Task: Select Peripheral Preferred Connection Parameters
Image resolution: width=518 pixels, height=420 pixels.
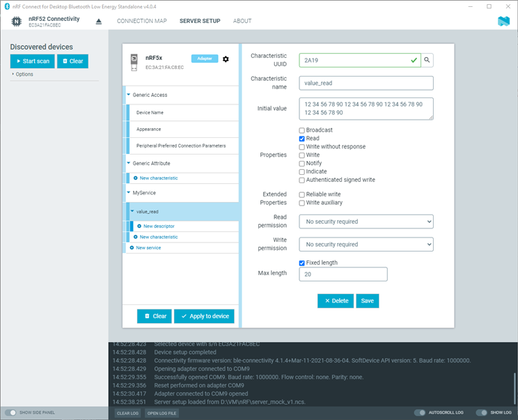Action: tap(183, 146)
